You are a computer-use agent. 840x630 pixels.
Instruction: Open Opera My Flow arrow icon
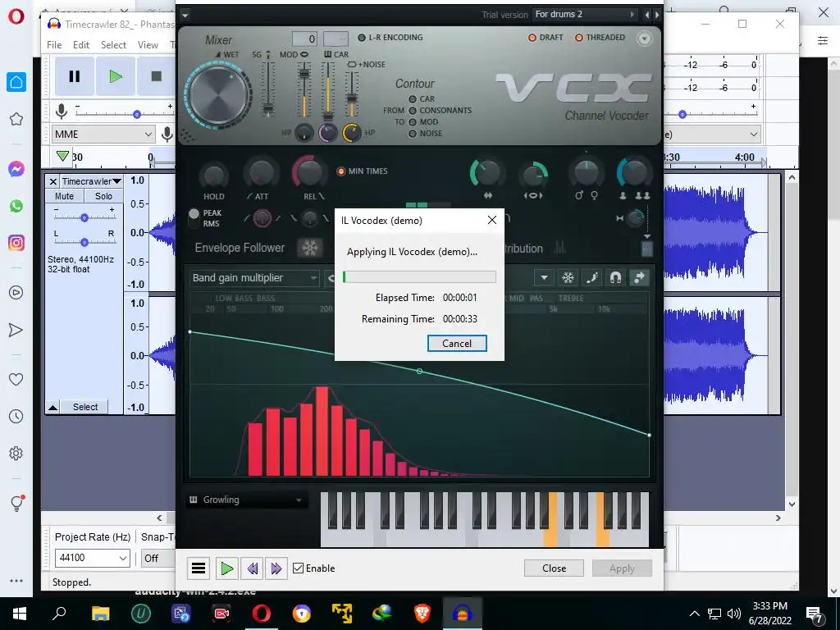pyautogui.click(x=16, y=330)
